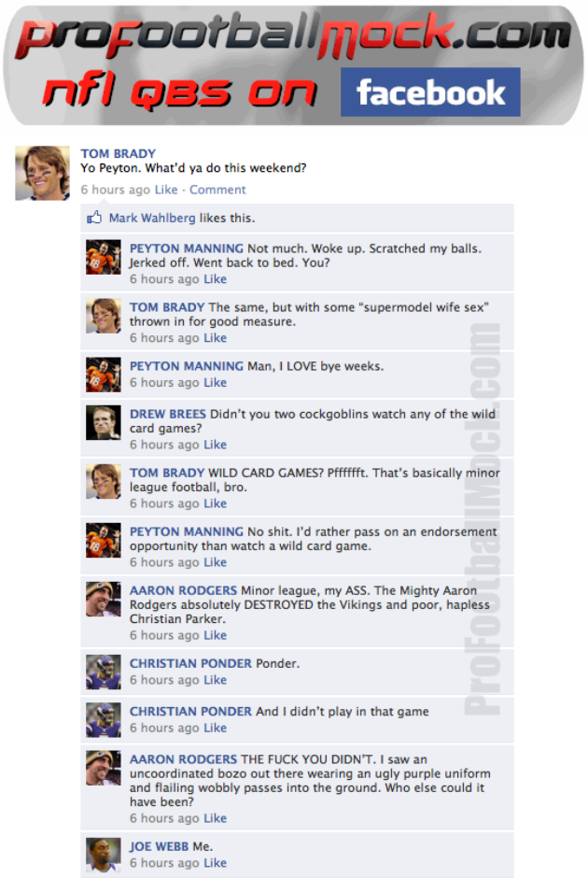Open Peyton Manning's avatar on the 'Not much' comment

tap(103, 257)
